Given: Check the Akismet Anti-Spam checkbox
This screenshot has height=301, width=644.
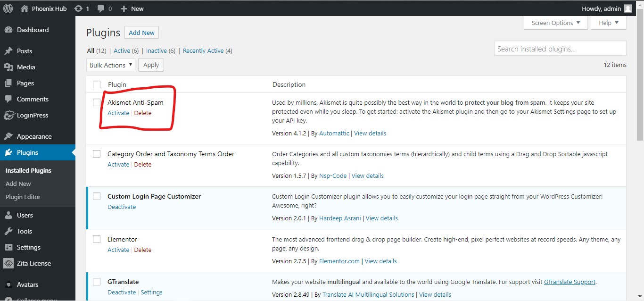Looking at the screenshot, I should click(97, 102).
